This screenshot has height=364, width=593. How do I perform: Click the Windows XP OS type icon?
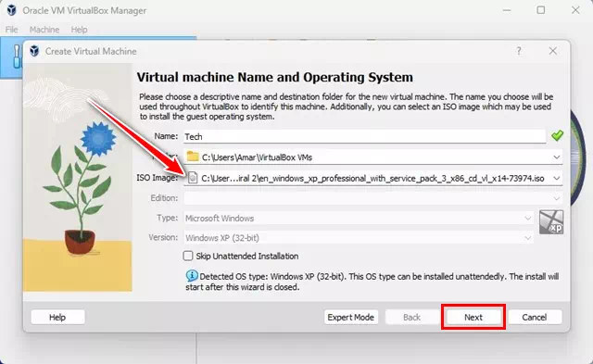point(551,222)
